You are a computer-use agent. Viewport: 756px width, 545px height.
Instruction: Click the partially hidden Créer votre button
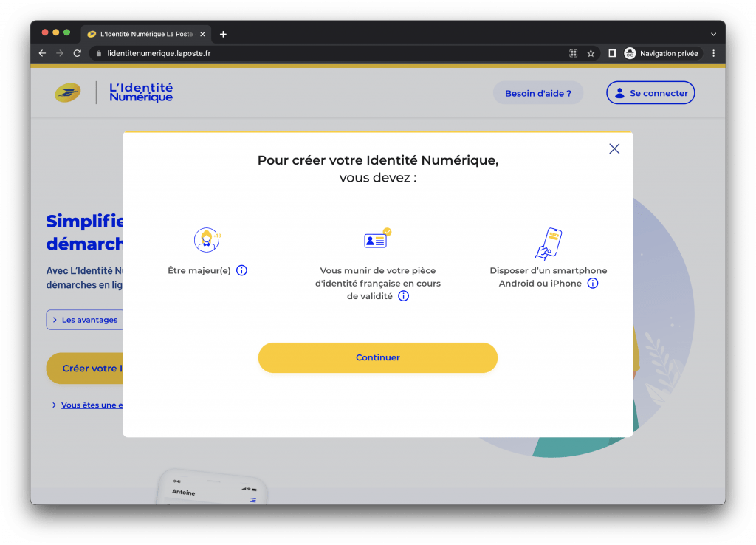click(84, 369)
